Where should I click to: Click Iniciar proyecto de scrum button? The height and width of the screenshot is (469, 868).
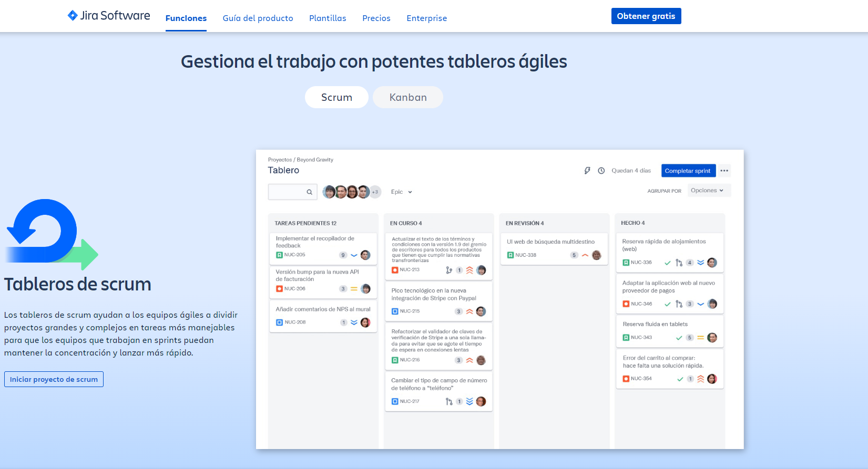pyautogui.click(x=54, y=379)
